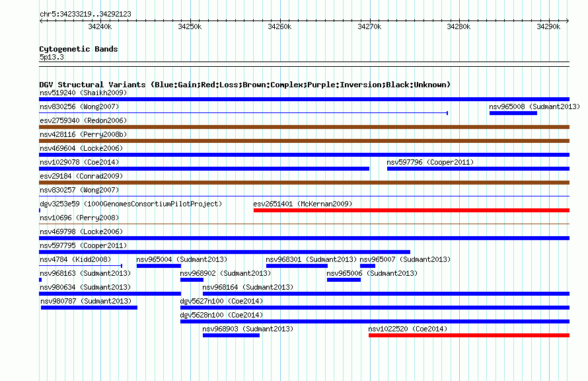Select the nsv965007 short blue bar
Image resolution: width=588 pixels, height=381 pixels.
click(367, 266)
